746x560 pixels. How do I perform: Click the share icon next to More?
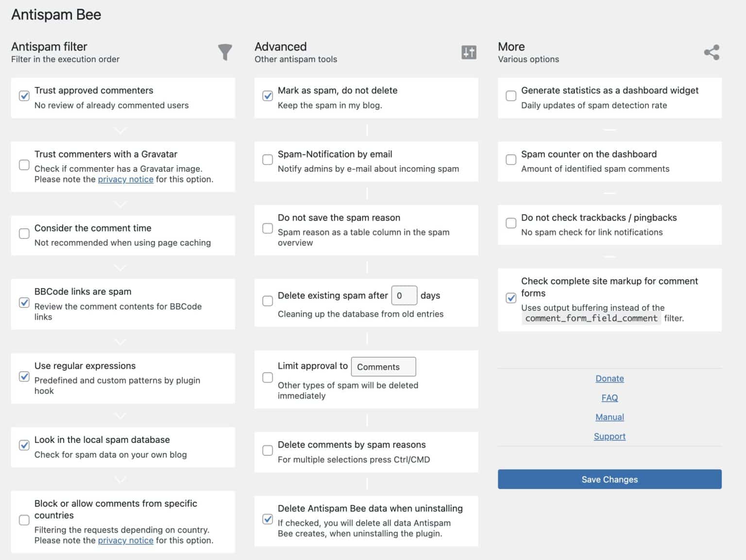[712, 52]
